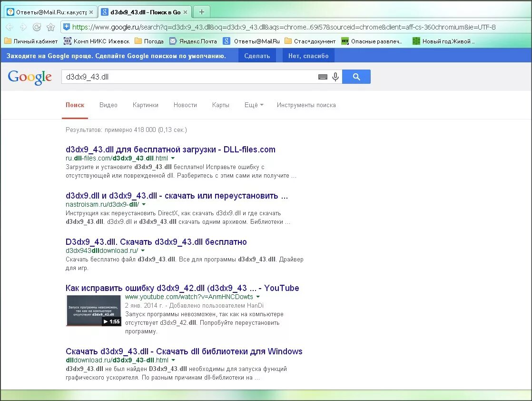Expand arrow next to dlldownload.ru URL
532x401 pixels.
(x=173, y=360)
